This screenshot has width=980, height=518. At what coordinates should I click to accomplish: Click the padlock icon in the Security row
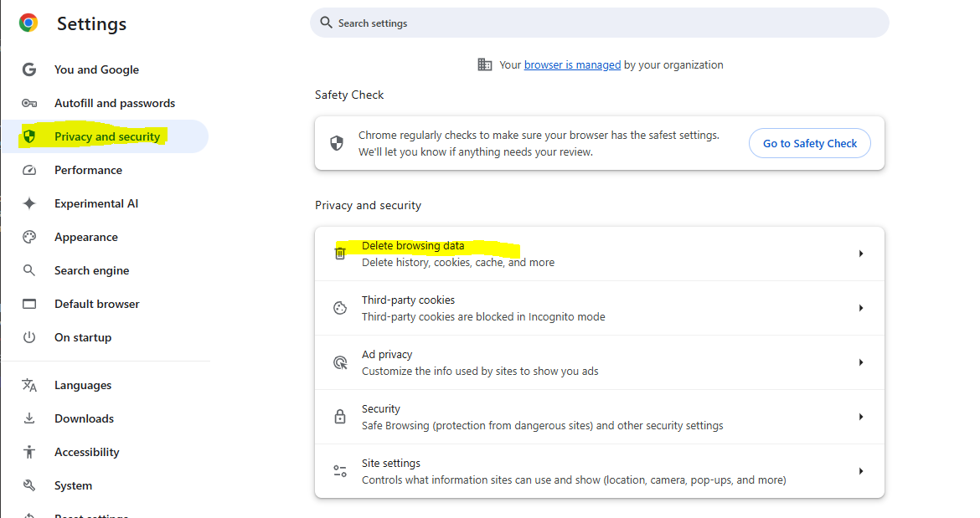[340, 416]
